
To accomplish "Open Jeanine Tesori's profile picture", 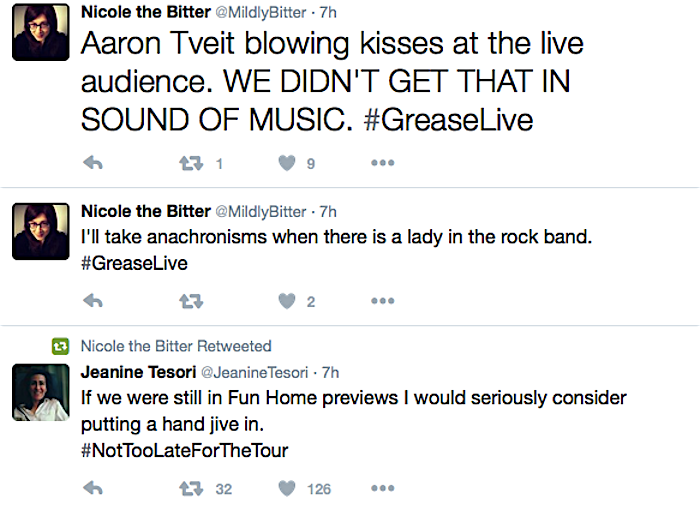I will (x=39, y=391).
